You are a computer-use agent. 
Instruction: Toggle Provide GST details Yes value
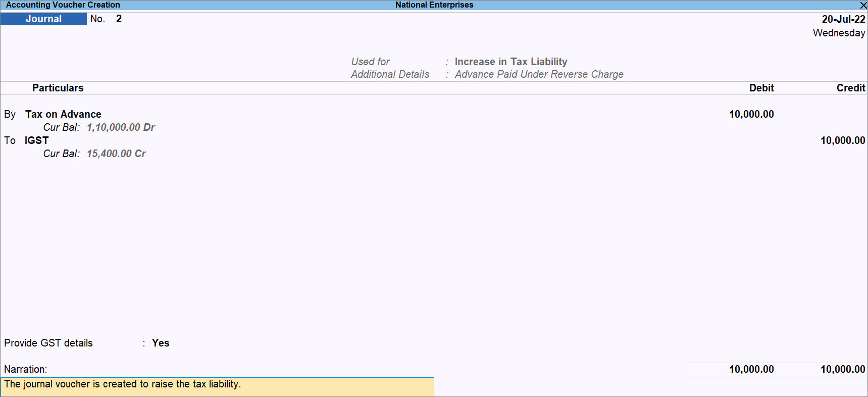click(161, 343)
